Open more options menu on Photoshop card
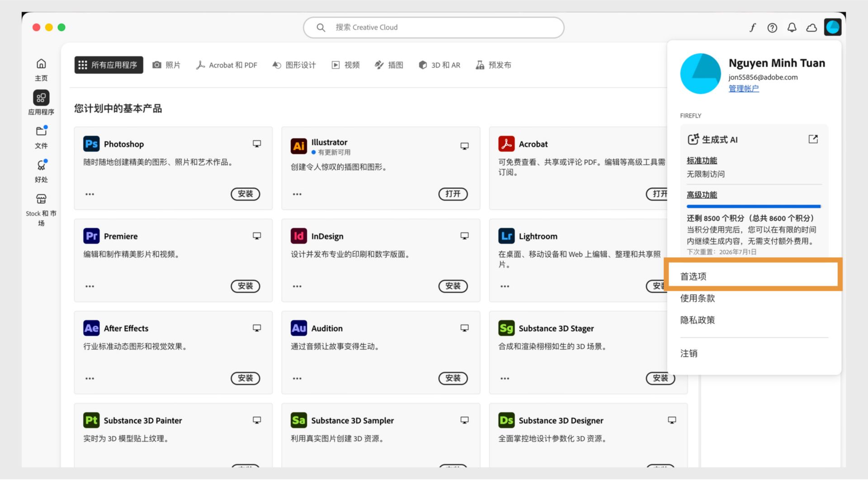 pos(90,194)
